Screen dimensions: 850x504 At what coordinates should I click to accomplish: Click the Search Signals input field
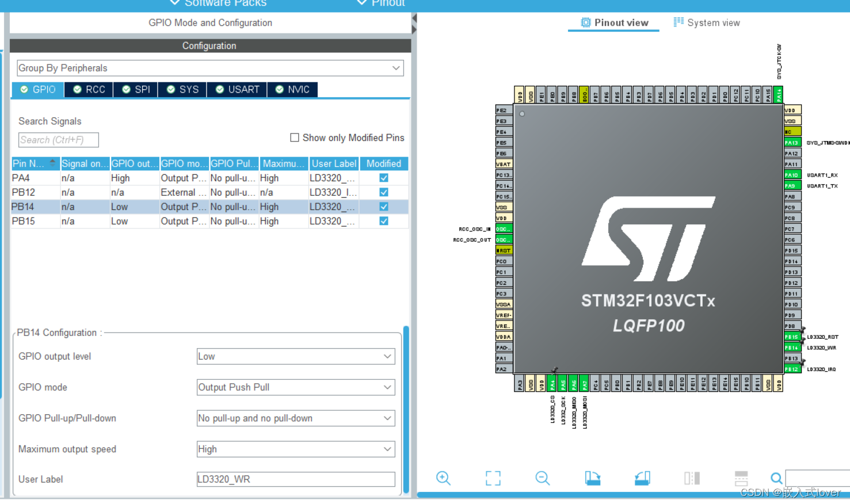coord(58,140)
